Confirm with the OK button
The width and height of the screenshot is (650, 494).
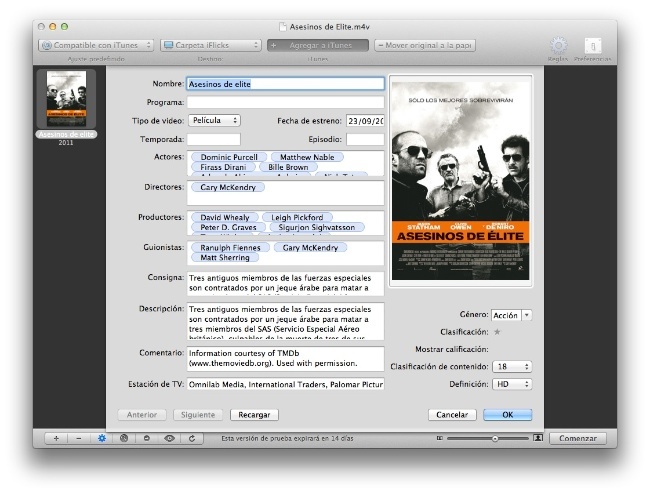point(507,415)
